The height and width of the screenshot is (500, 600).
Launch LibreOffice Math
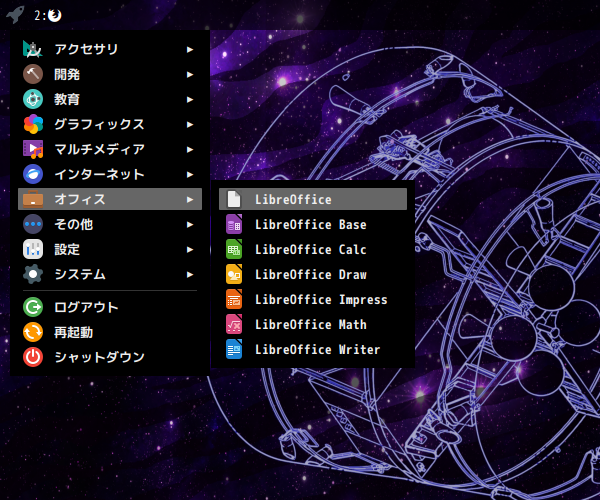(x=313, y=324)
